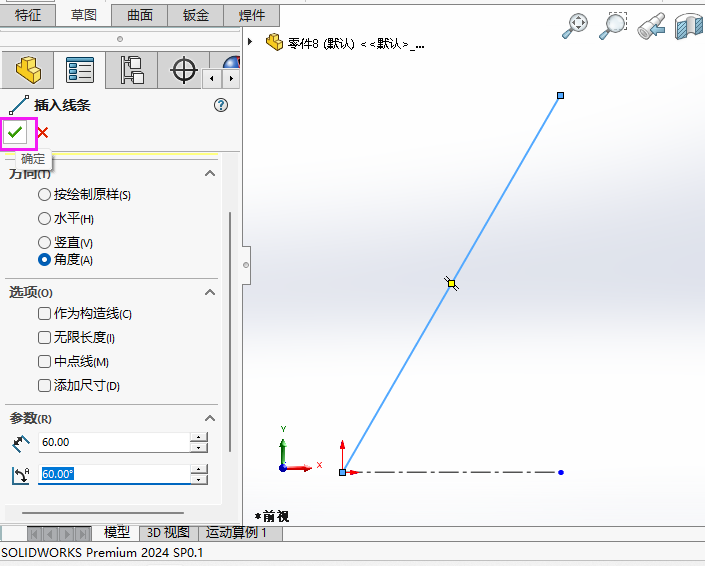The height and width of the screenshot is (566, 705).
Task: Select 角度 orientation option
Action: pyautogui.click(x=44, y=259)
